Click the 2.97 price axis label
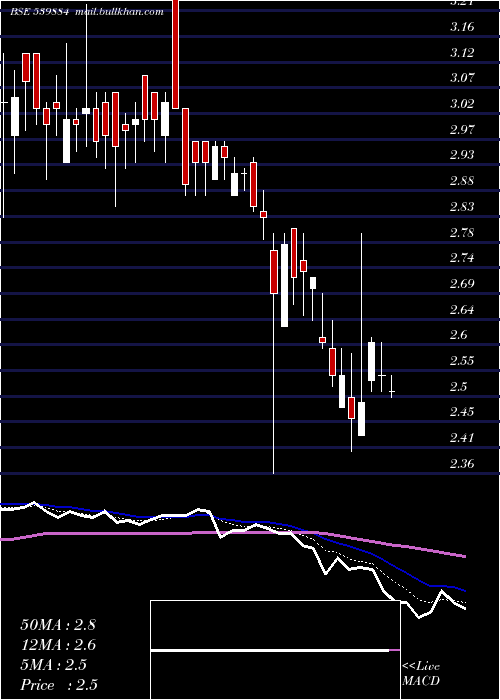 [462, 129]
